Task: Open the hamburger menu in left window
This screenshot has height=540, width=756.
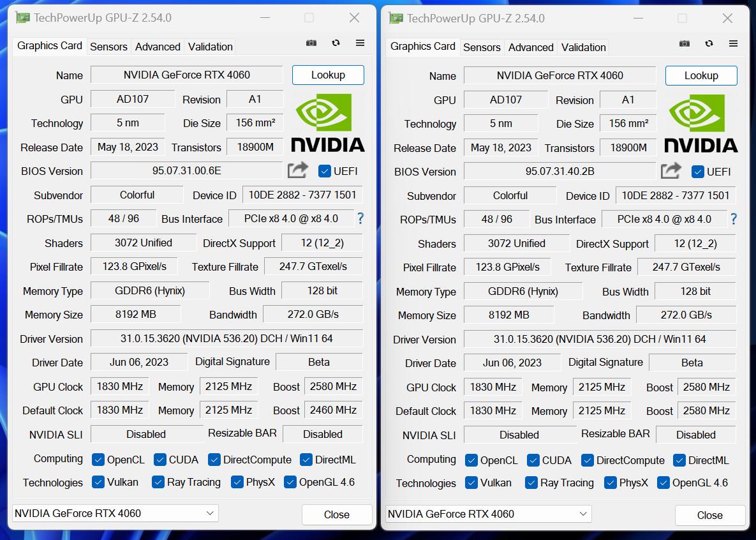Action: pyautogui.click(x=360, y=43)
